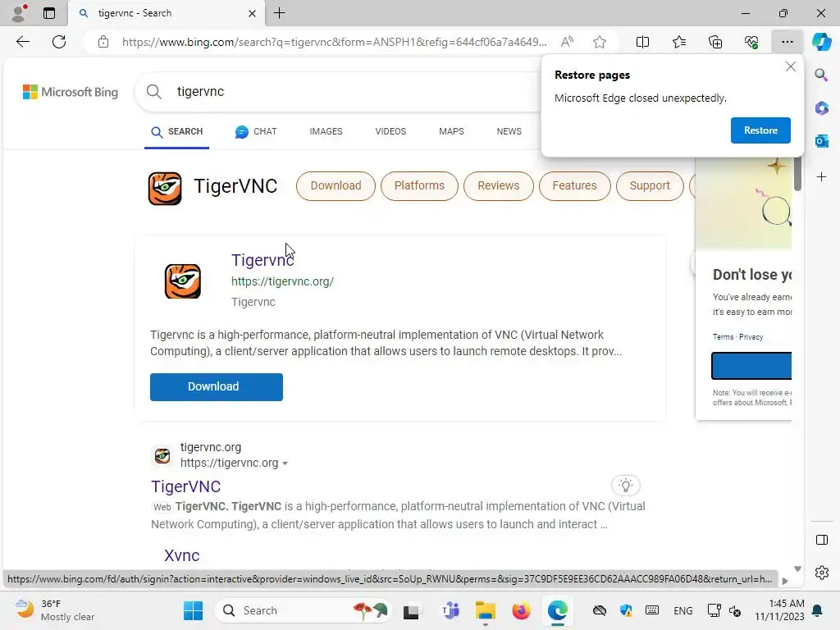Open https://tigervnc.org/ green link
840x630 pixels.
(x=282, y=281)
